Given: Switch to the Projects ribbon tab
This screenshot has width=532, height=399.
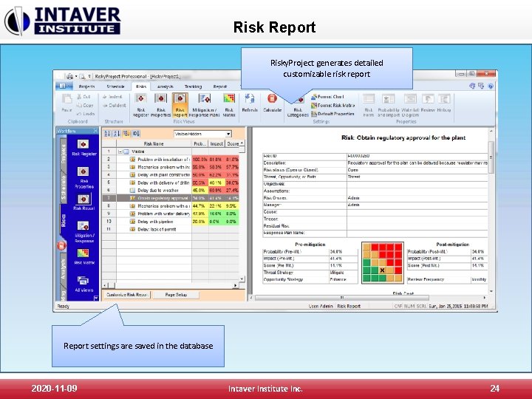Looking at the screenshot, I should coord(86,86).
